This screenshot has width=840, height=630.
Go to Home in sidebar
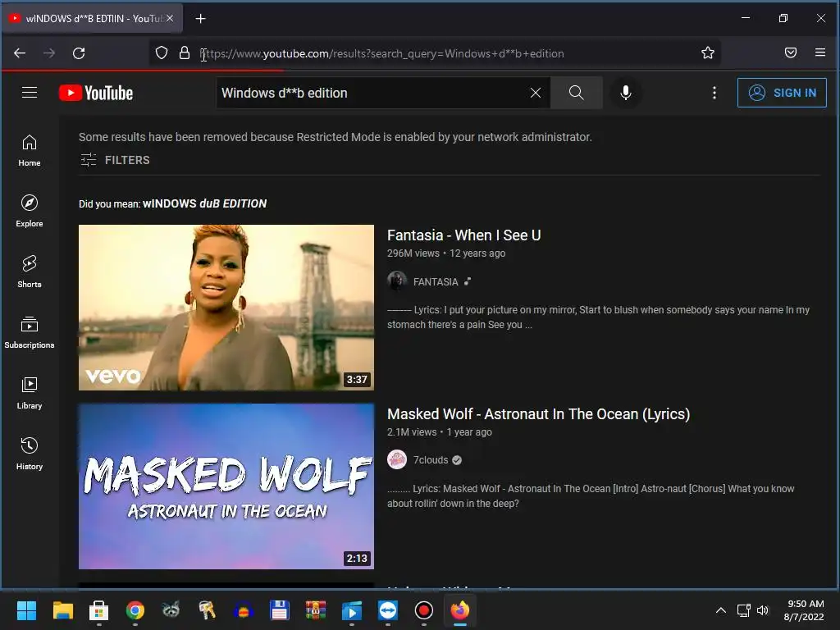tap(30, 151)
